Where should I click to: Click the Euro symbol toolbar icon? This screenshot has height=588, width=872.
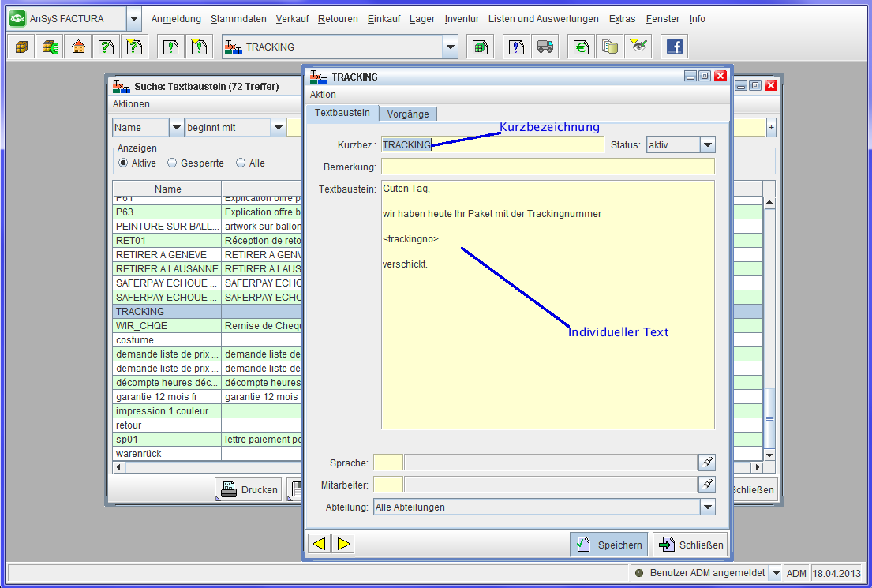(582, 47)
